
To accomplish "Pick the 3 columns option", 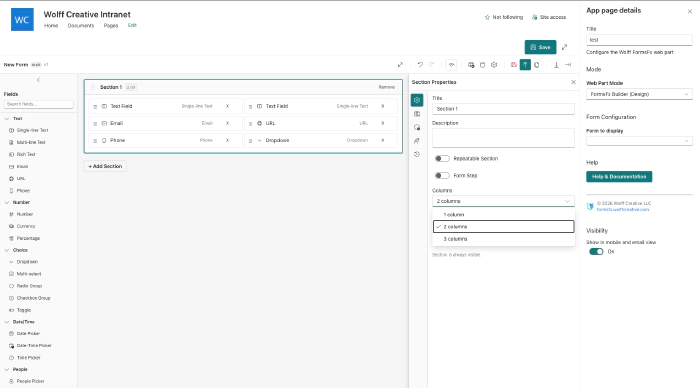I will 503,239.
